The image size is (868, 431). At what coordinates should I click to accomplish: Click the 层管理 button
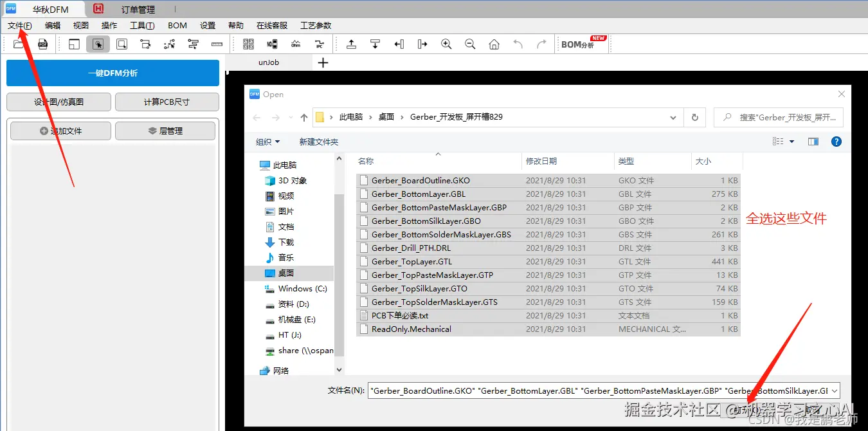[165, 131]
